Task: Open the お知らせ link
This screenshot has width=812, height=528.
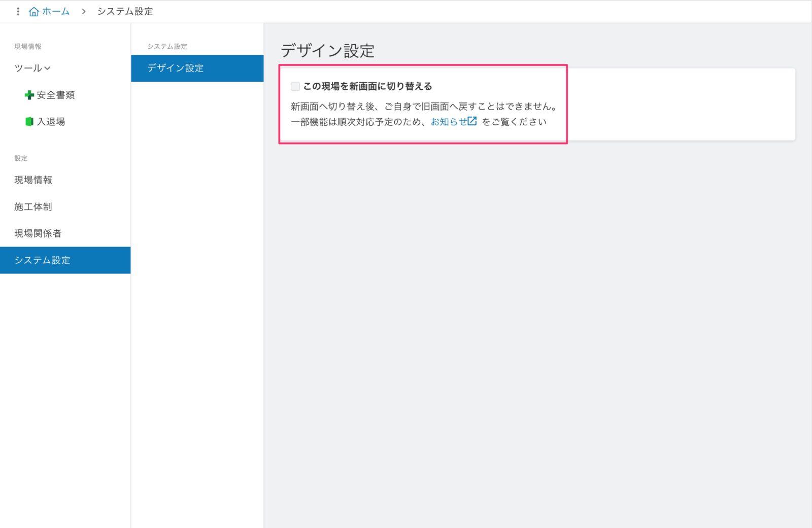Action: [449, 122]
